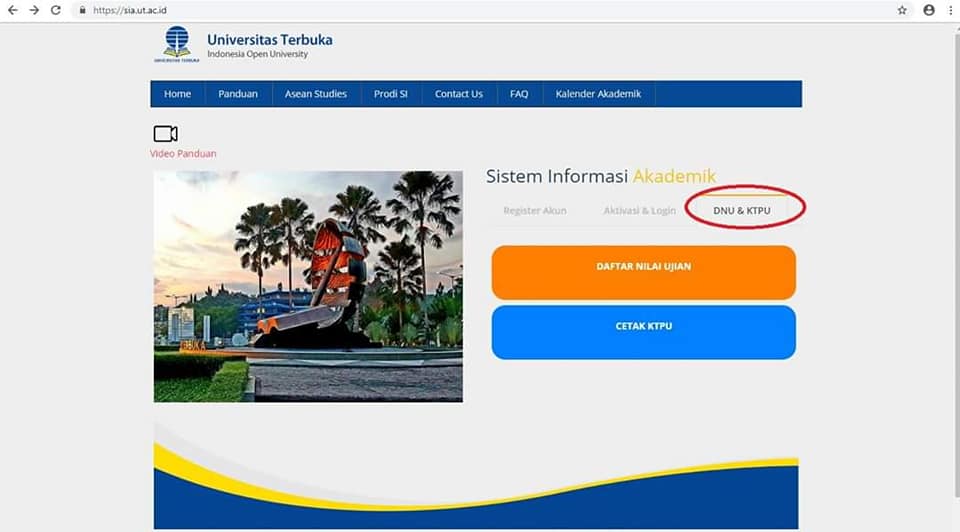Open the Home menu item

tap(178, 94)
